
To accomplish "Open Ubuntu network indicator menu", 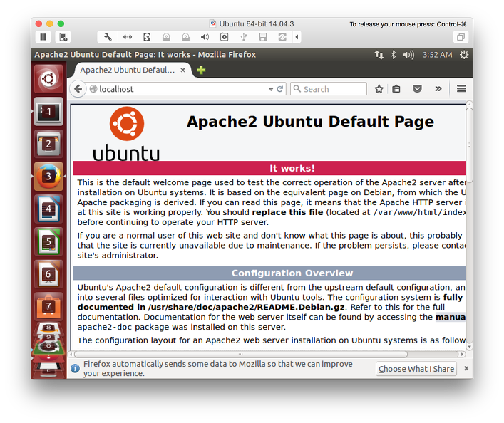I will 379,55.
